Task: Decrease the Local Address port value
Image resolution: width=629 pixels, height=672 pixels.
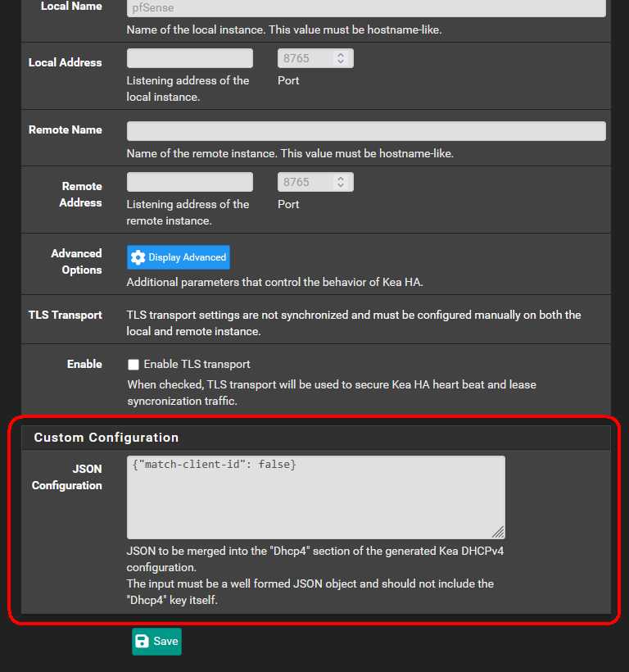Action: (x=341, y=62)
